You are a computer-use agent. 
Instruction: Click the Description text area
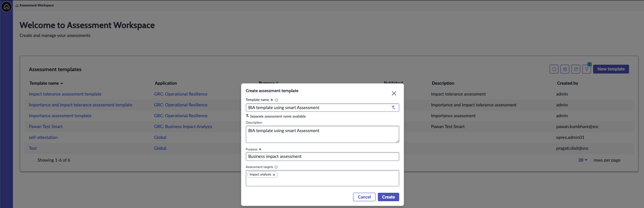click(x=322, y=134)
